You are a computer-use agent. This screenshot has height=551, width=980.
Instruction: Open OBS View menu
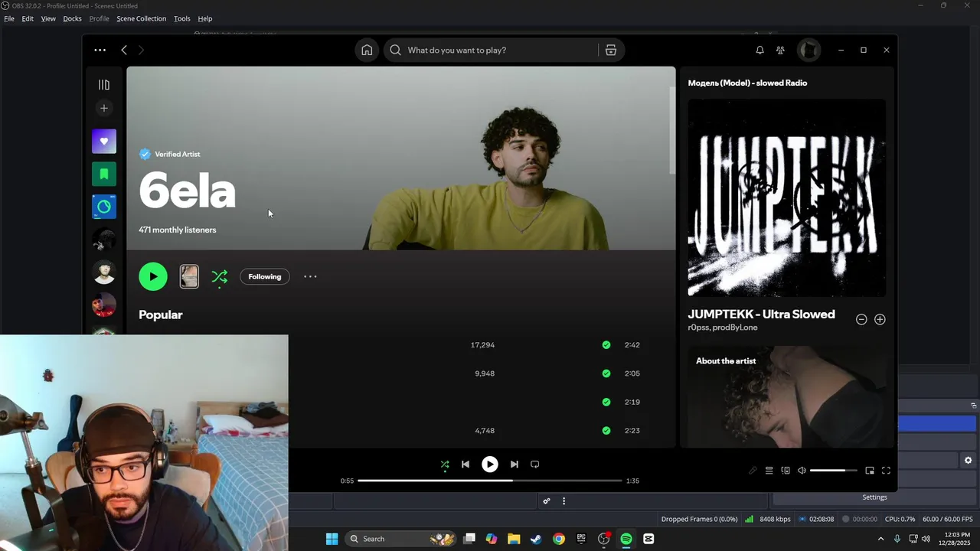tap(48, 18)
